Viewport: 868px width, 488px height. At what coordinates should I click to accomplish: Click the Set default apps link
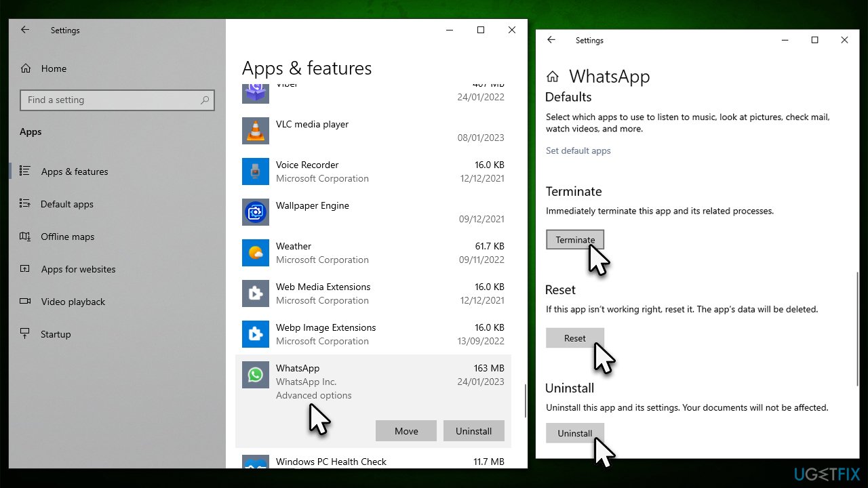point(578,150)
